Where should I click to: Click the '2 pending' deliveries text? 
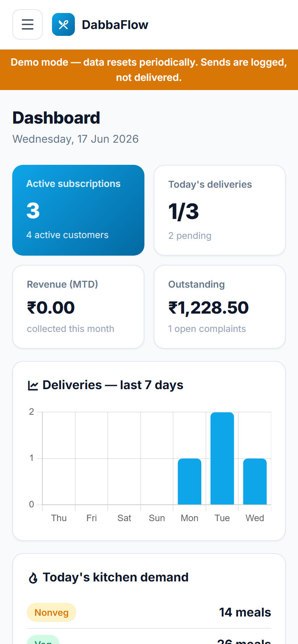tap(190, 236)
